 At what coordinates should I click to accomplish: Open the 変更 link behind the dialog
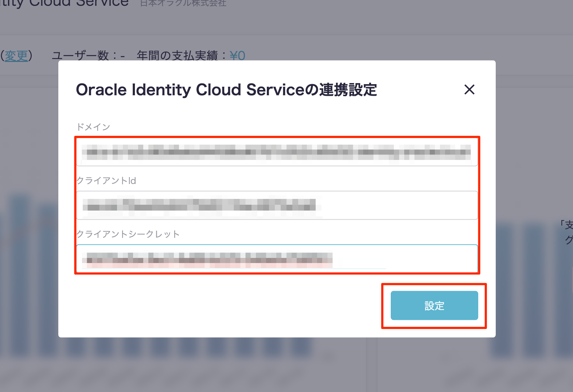pos(16,56)
